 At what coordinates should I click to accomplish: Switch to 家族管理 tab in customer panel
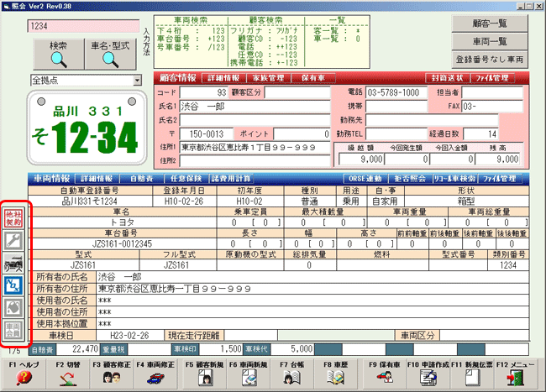click(x=268, y=78)
